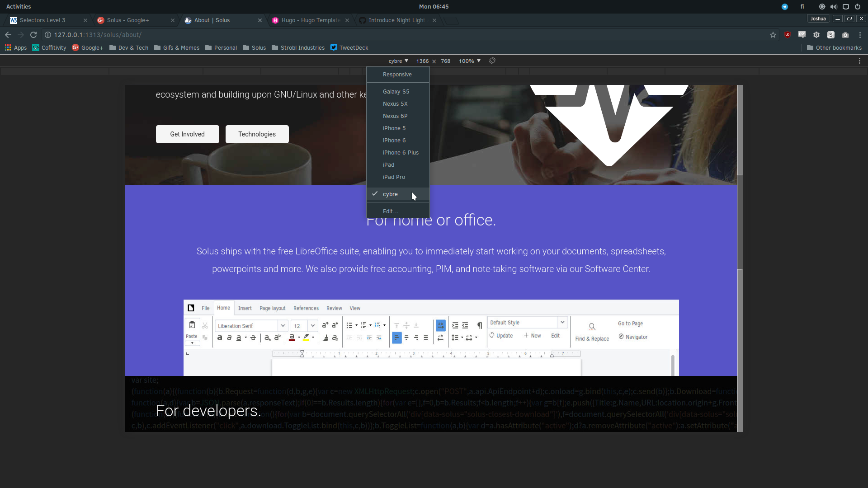Open a new browser tab
Image resolution: width=868 pixels, height=488 pixels.
451,20
